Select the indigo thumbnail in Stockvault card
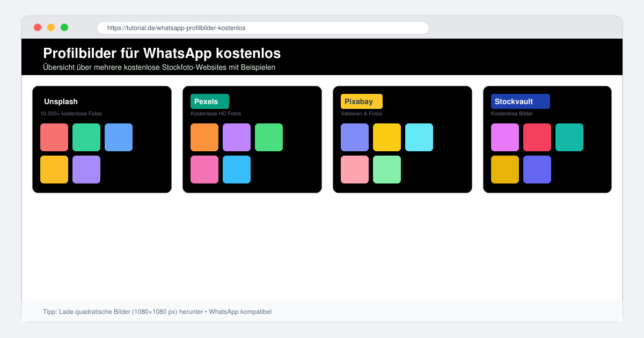 (537, 170)
